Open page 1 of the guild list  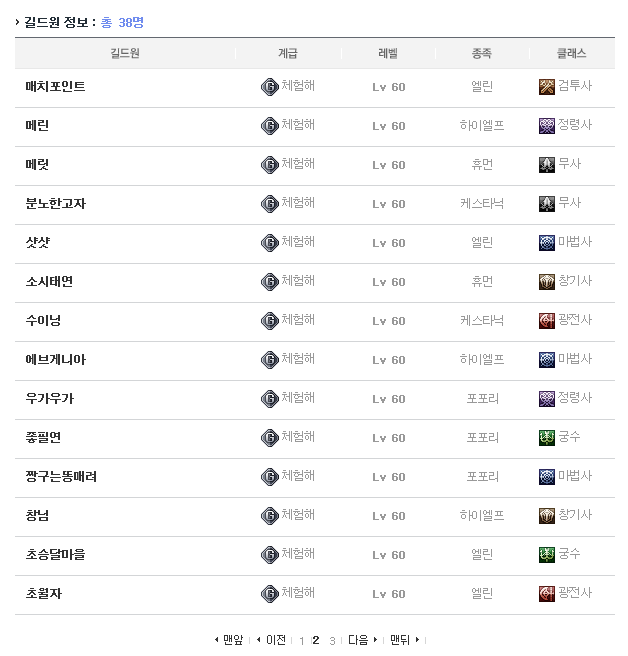point(301,641)
